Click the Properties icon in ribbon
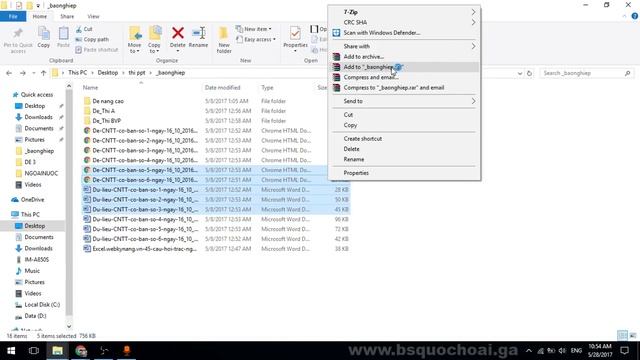The width and height of the screenshot is (640, 360). pyautogui.click(x=295, y=40)
